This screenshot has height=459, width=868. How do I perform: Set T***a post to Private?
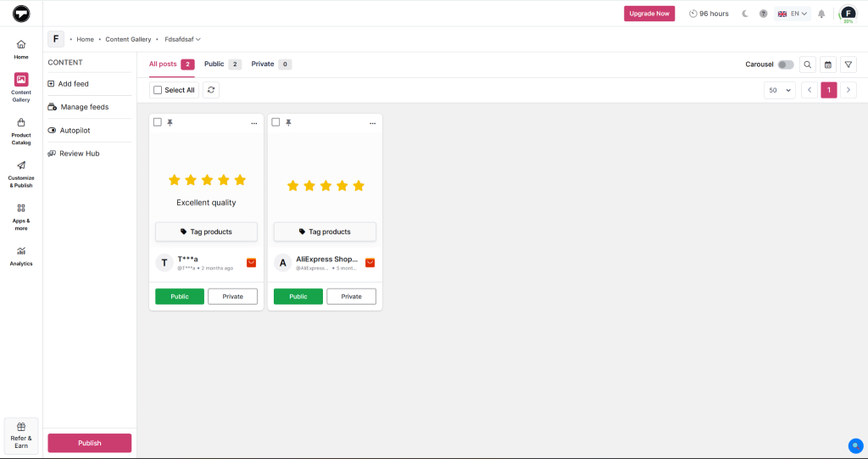pos(232,297)
